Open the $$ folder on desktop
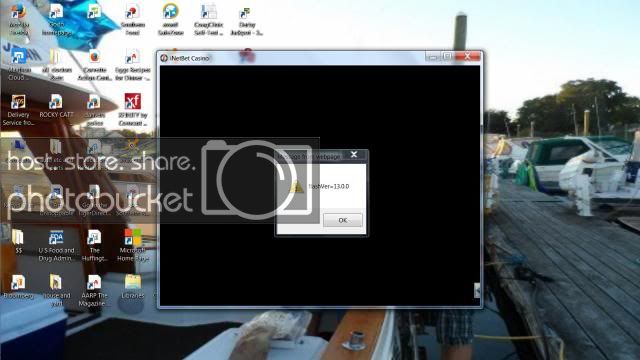This screenshot has height=360, width=640. 18,242
